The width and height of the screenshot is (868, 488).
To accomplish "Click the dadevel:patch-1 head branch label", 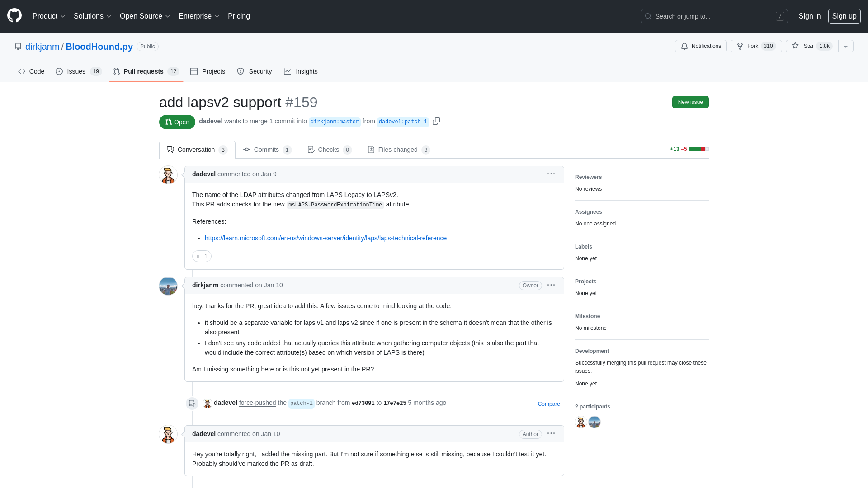I will tap(403, 122).
